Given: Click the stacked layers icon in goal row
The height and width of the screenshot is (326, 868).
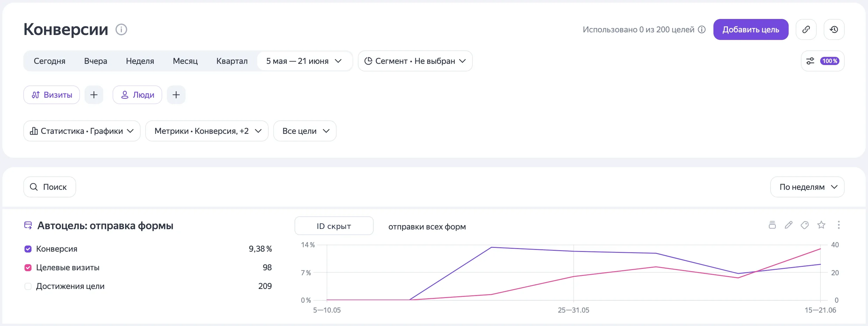Looking at the screenshot, I should [772, 225].
